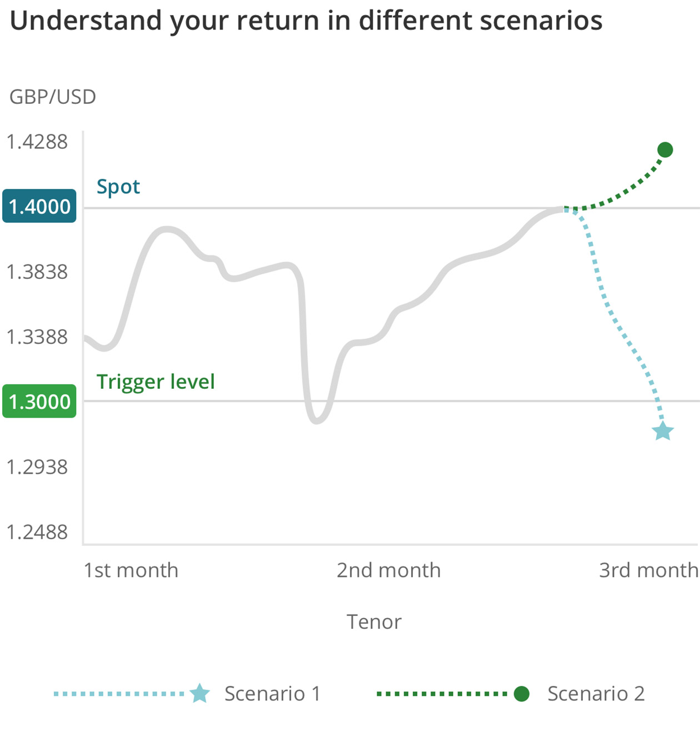Click the 1.3000 trigger level badge
The image size is (700, 732).
39,401
